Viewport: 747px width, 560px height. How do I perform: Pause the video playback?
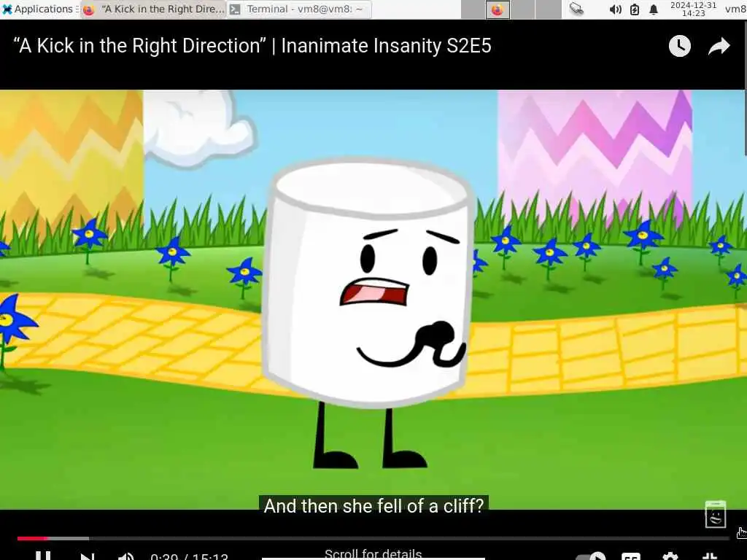[43, 556]
